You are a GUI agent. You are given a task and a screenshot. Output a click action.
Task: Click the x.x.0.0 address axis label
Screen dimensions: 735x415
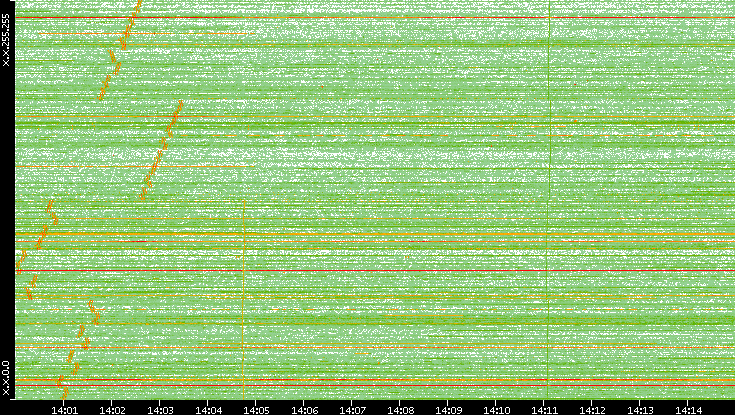[6, 378]
